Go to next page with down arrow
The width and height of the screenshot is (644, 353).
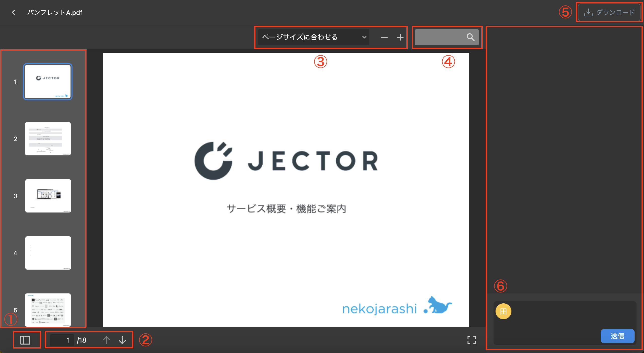122,340
